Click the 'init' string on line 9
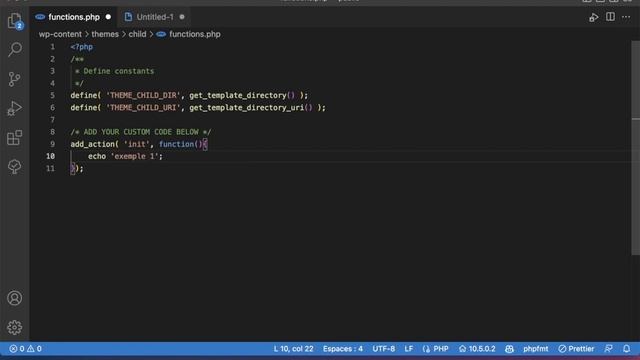 pos(137,144)
